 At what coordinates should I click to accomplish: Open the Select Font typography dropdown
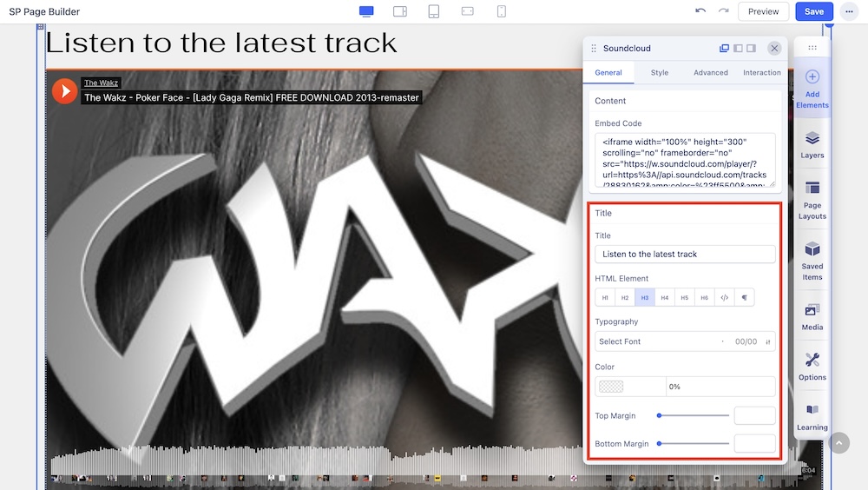660,341
